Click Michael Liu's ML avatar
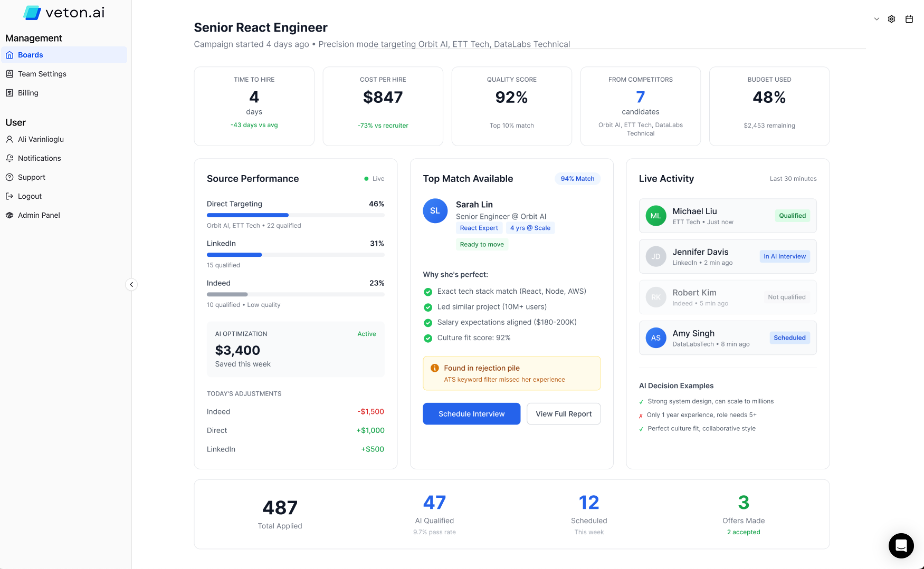 coord(656,216)
